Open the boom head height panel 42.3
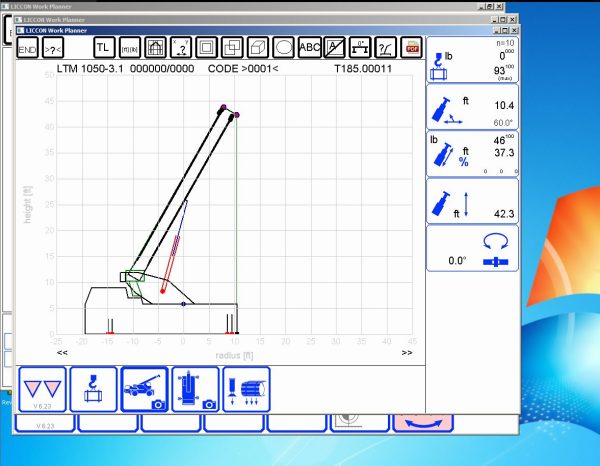Image resolution: width=600 pixels, height=466 pixels. click(x=473, y=201)
